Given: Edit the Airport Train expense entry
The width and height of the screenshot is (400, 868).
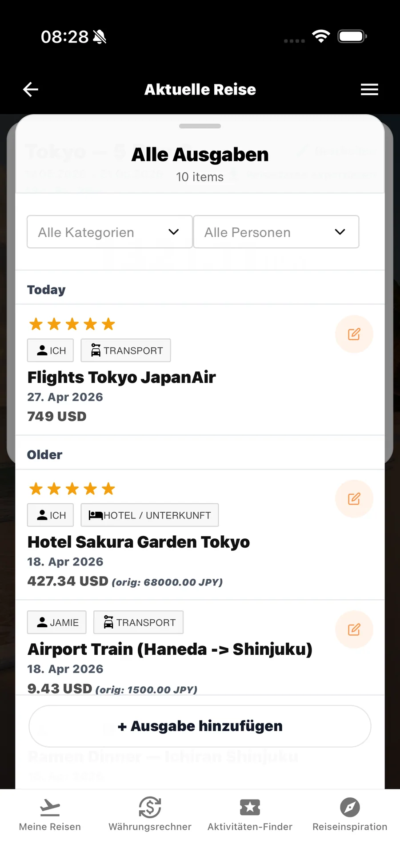Looking at the screenshot, I should [354, 629].
